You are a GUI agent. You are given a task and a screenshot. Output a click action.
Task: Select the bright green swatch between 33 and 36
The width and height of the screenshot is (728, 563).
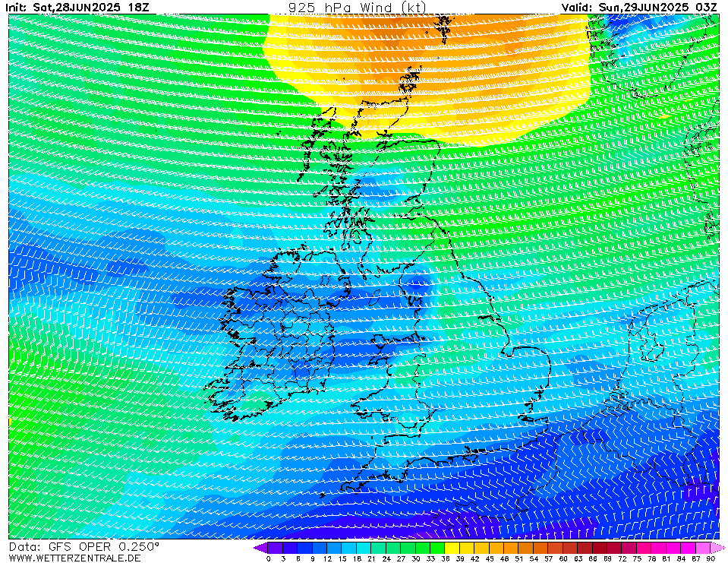(x=438, y=547)
